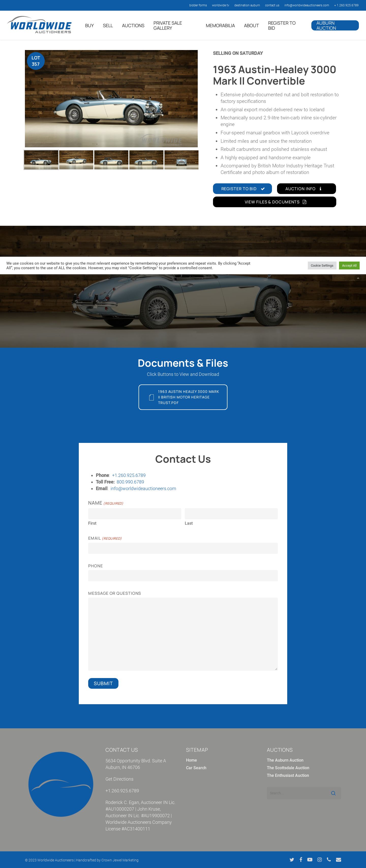Open the SELL menu item

click(x=108, y=26)
